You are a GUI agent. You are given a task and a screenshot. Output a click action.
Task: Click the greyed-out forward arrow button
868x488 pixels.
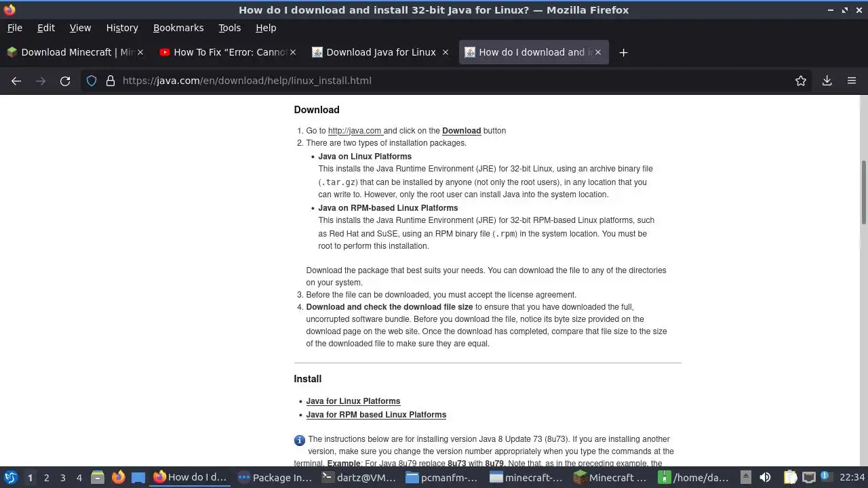click(41, 81)
